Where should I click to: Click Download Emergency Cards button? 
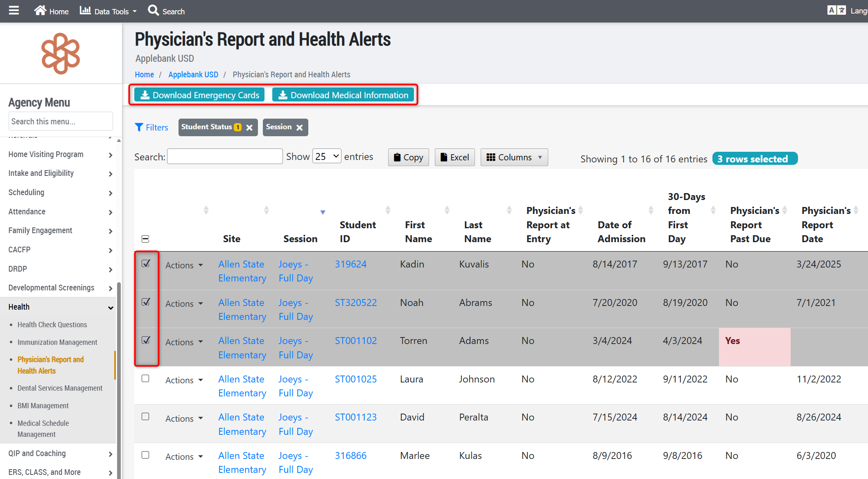click(199, 95)
